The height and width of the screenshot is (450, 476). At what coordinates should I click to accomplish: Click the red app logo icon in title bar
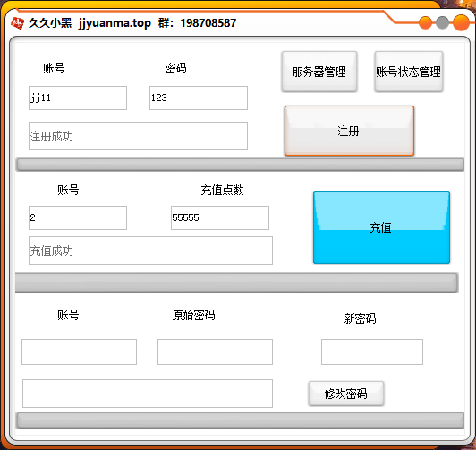pos(18,23)
